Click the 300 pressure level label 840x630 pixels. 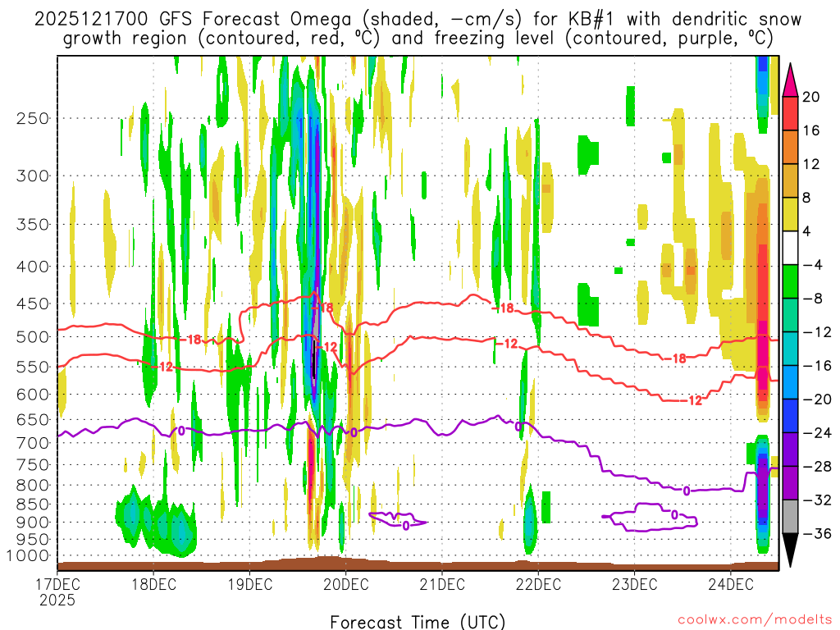(x=33, y=176)
